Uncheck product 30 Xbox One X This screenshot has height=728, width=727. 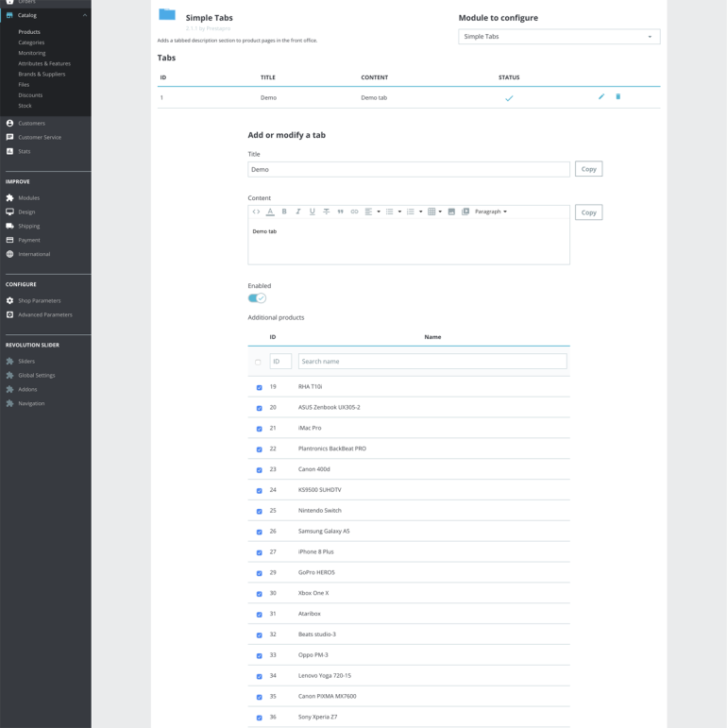tap(259, 594)
